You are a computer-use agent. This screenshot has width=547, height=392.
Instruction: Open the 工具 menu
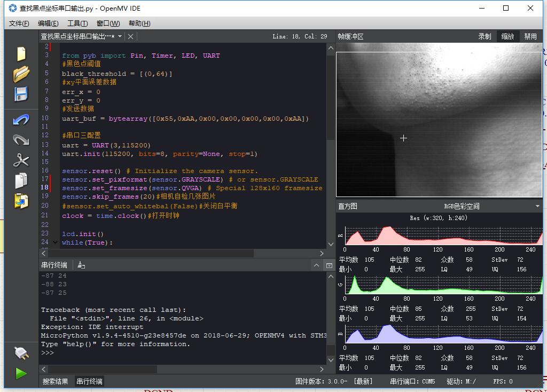(x=76, y=23)
